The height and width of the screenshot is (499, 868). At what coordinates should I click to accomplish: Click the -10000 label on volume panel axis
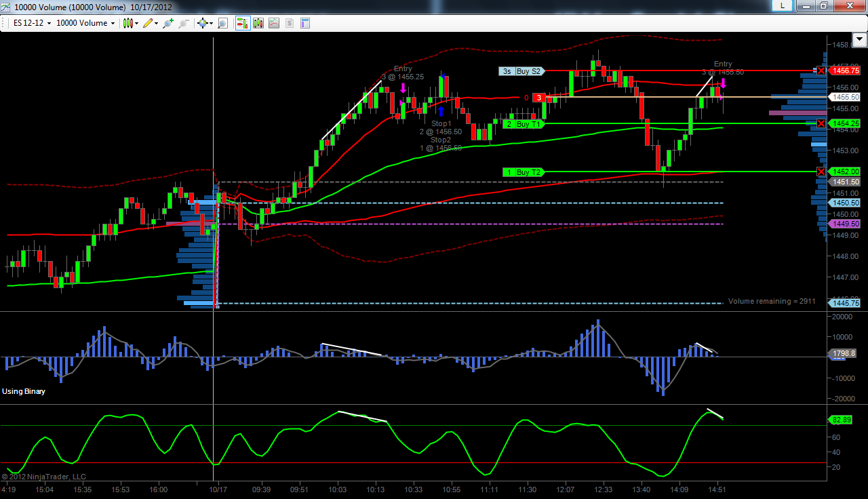tap(842, 378)
